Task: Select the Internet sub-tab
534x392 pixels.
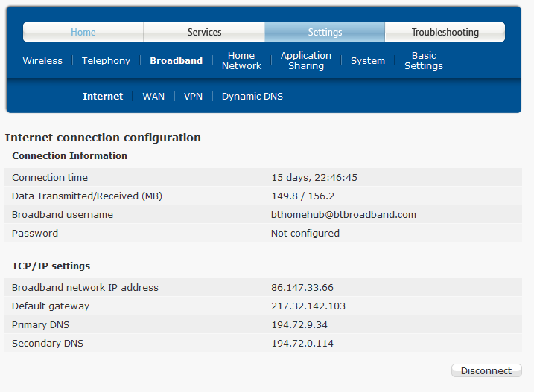Action: (103, 97)
